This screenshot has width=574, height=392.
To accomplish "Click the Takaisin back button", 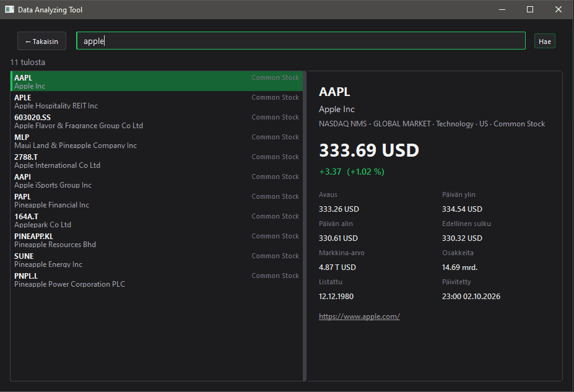I will [41, 41].
